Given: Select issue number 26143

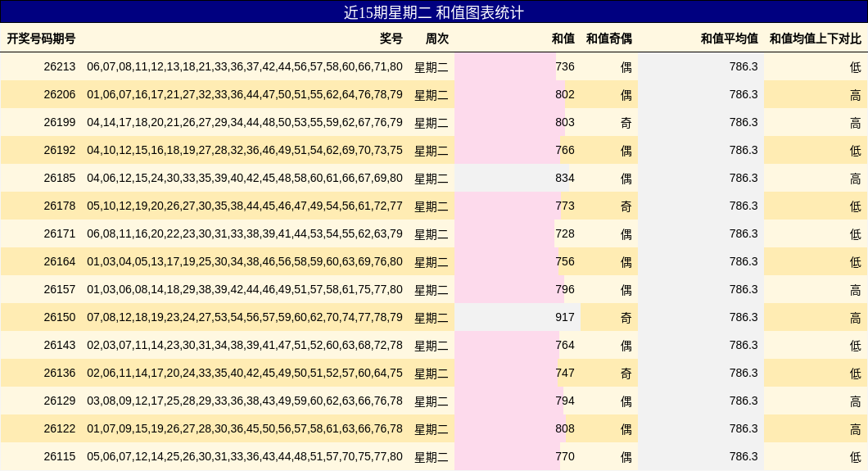Looking at the screenshot, I should pos(60,346).
